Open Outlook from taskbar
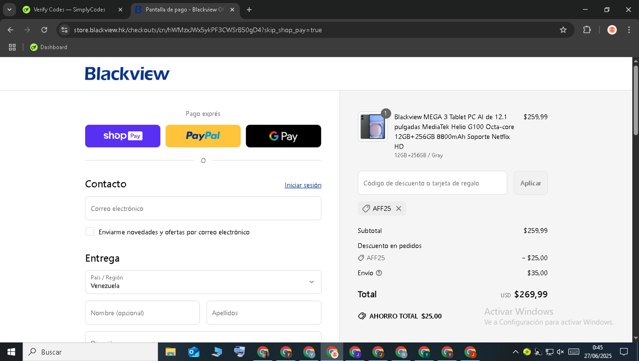 [194, 352]
